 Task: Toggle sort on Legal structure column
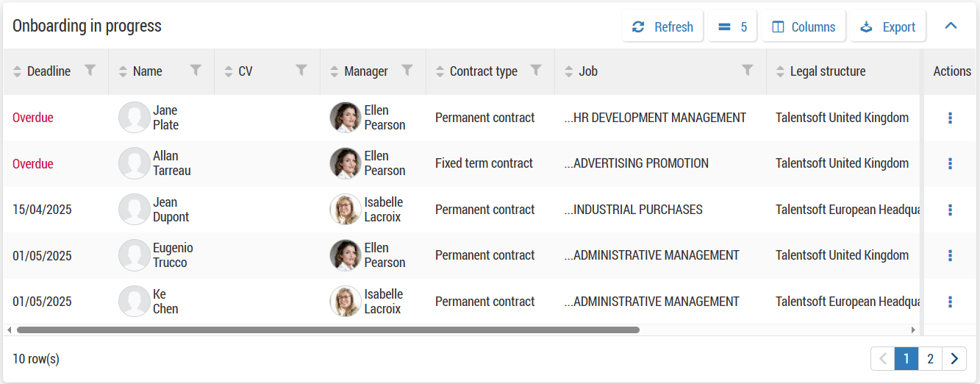[781, 71]
